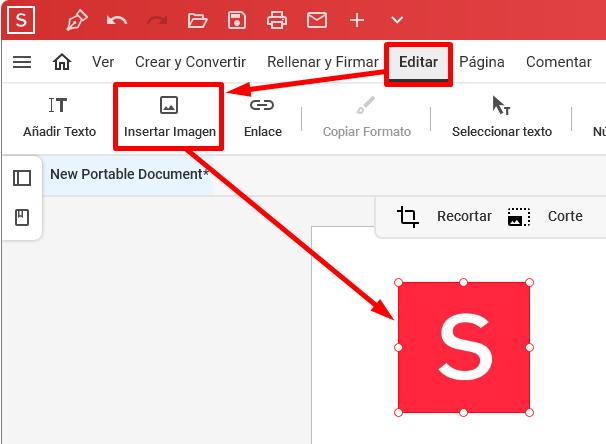Image resolution: width=606 pixels, height=444 pixels.
Task: Select the pen signature tool icon
Action: point(77,20)
